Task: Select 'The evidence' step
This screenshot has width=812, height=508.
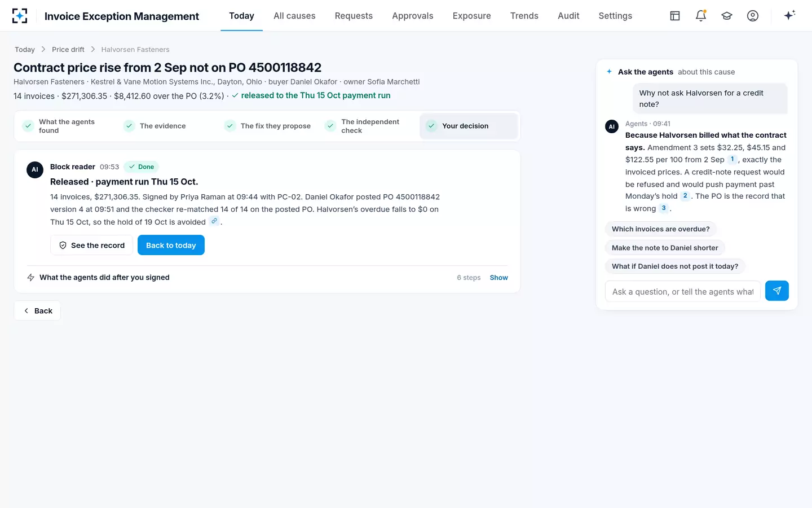Action: 167,126
